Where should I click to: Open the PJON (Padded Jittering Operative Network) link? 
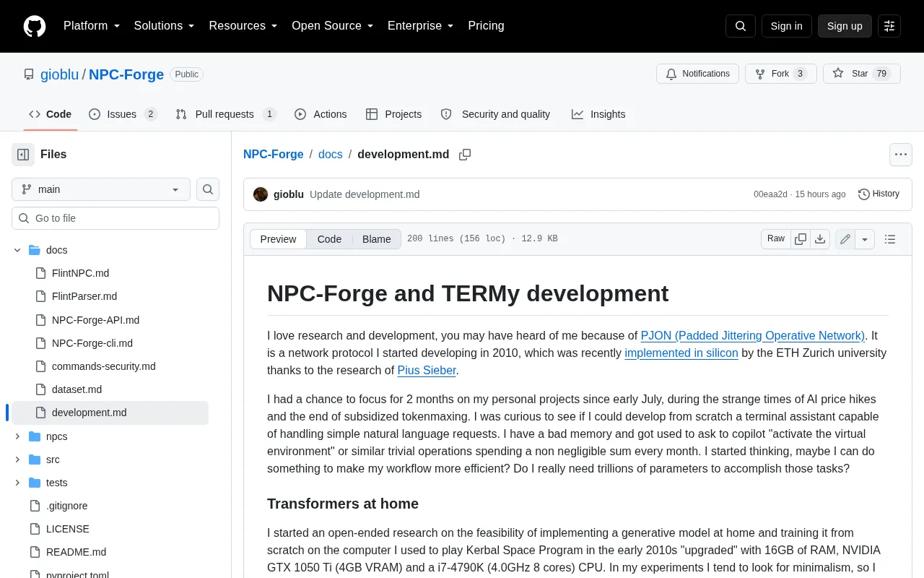[753, 335]
